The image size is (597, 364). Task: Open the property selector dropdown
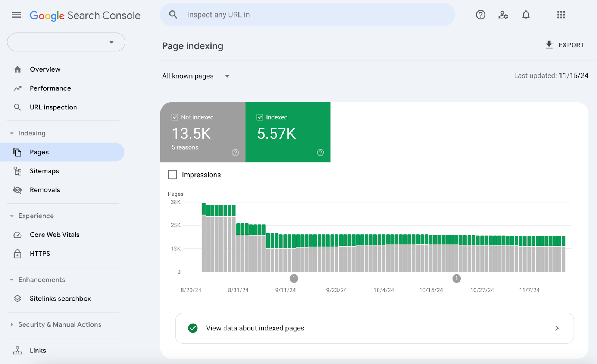click(x=66, y=42)
